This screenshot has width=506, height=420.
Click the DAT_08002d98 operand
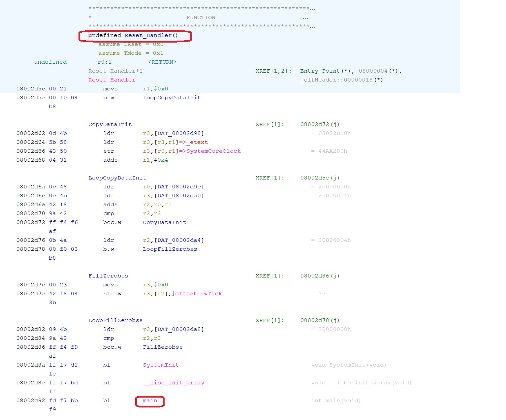[179, 133]
